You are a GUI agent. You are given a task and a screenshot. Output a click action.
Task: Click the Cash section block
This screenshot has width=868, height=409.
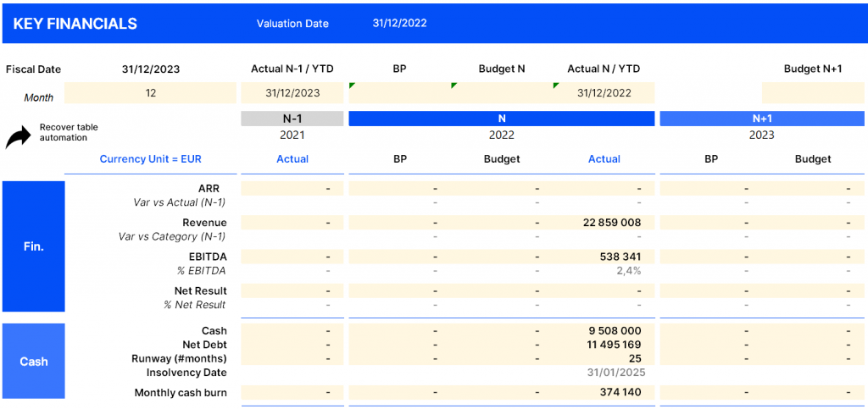[34, 362]
